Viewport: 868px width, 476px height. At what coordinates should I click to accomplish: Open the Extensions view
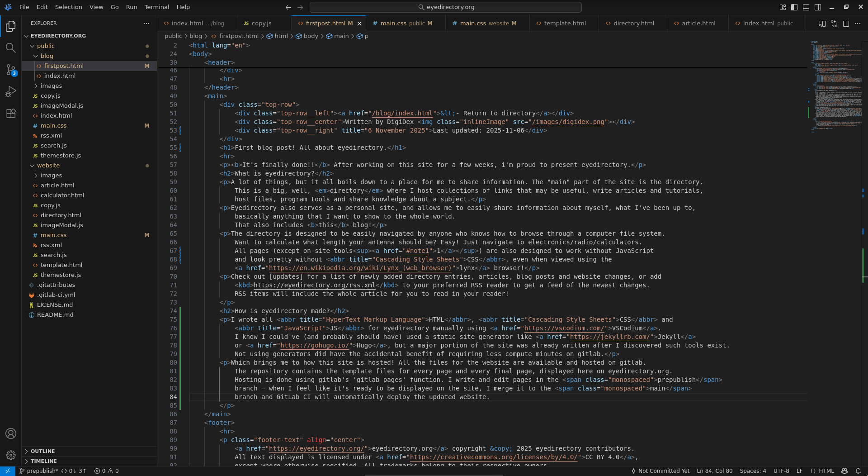click(11, 113)
